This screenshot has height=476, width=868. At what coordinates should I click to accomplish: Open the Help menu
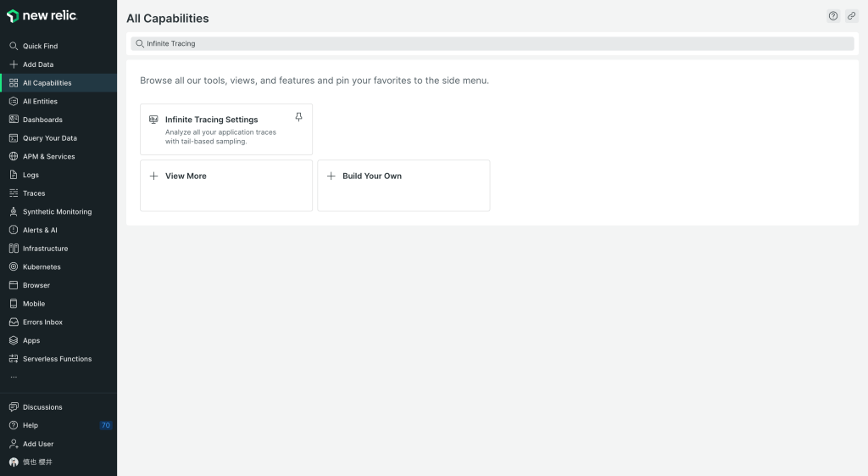[31, 425]
